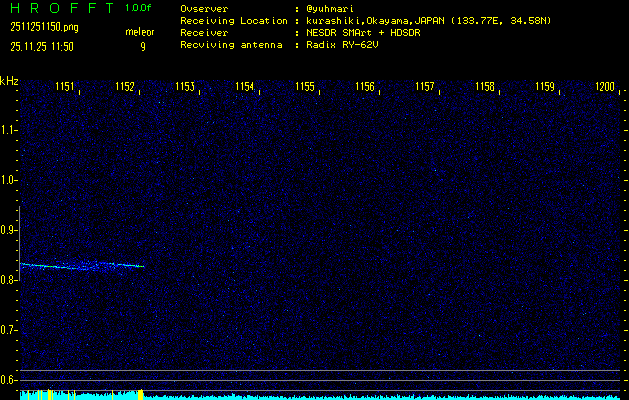Screen dimensions: 629x400
Task: Click the 1157 time marker
Action: [425, 87]
